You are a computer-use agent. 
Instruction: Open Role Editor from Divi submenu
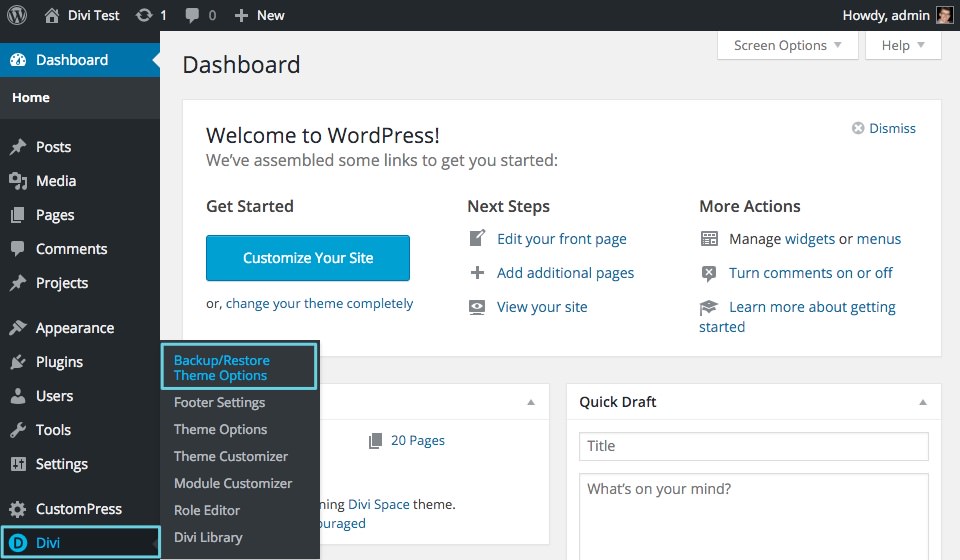coord(207,510)
